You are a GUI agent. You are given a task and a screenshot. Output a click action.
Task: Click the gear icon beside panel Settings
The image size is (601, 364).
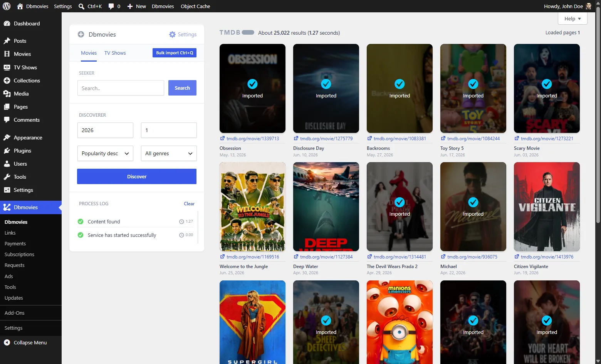(x=172, y=34)
